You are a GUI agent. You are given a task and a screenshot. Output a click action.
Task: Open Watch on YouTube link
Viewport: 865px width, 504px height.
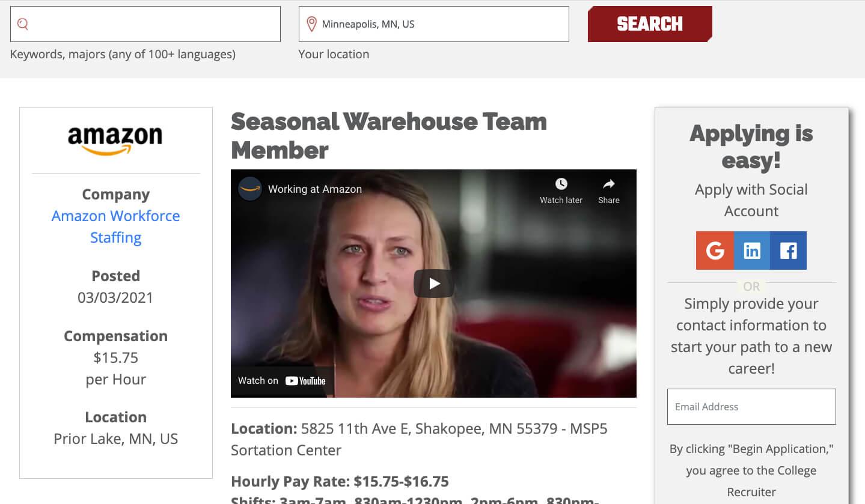(282, 380)
